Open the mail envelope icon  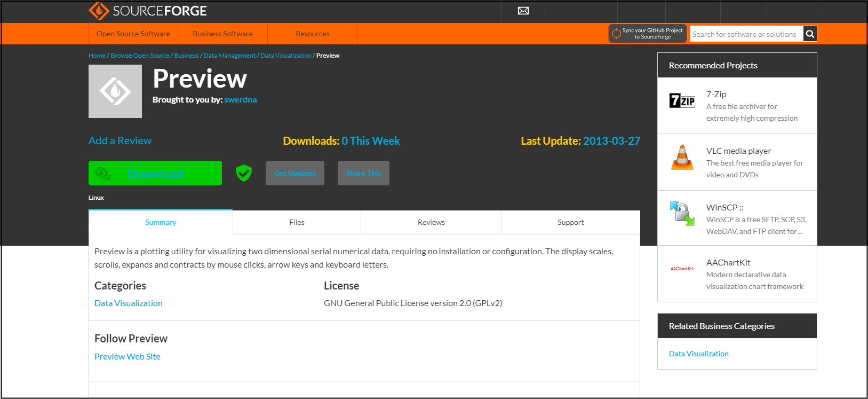click(x=523, y=11)
